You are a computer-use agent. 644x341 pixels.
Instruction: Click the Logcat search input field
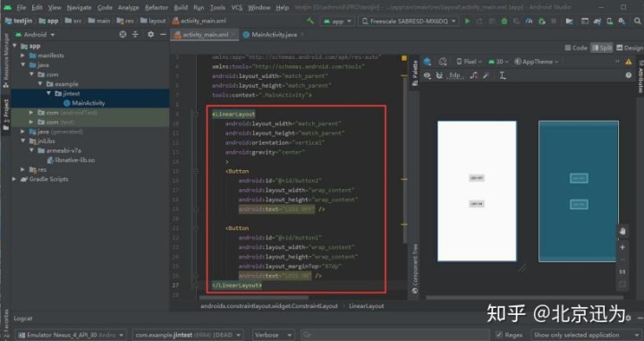click(x=394, y=335)
